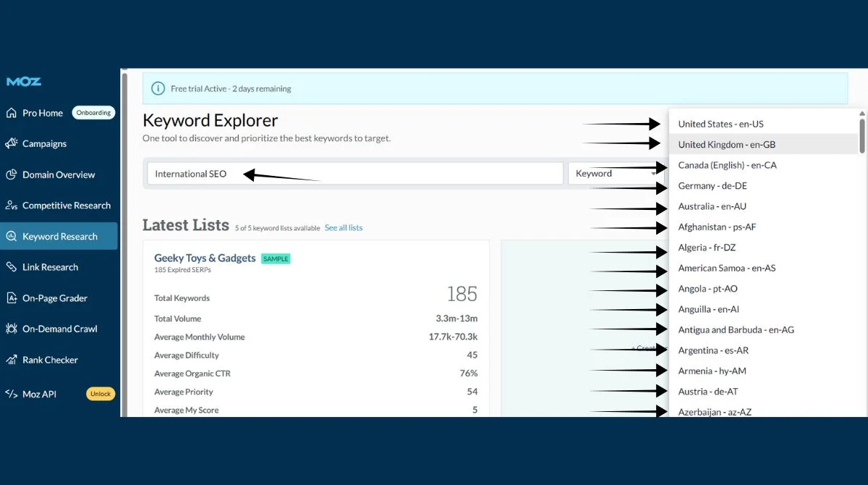
Task: Select Anguilla - en-AI
Action: pyautogui.click(x=764, y=309)
